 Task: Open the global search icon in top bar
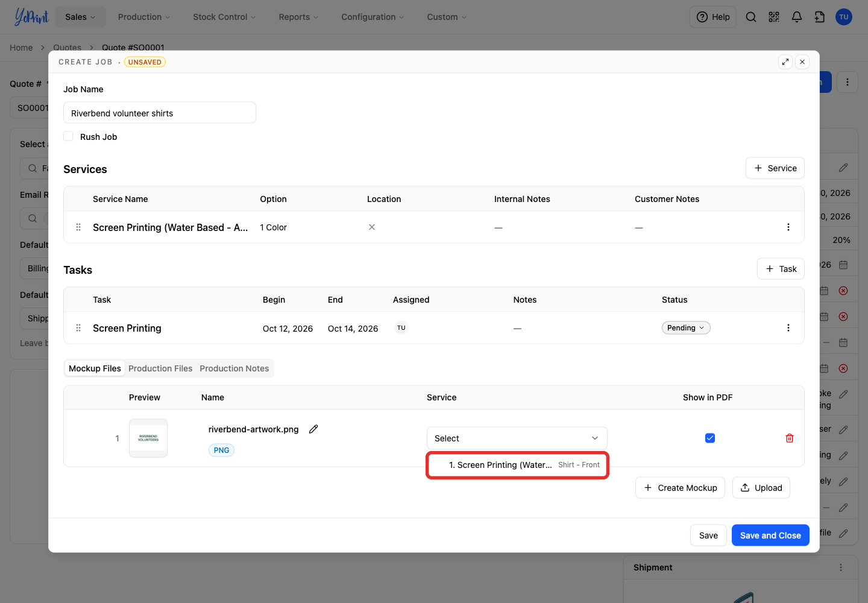[751, 17]
